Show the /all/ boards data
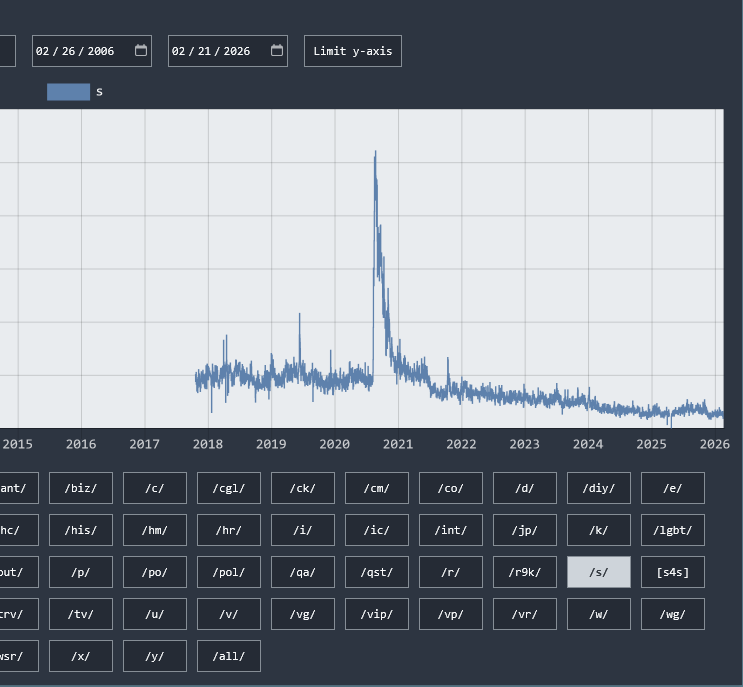Viewport: 743px width, 687px height. 229,656
